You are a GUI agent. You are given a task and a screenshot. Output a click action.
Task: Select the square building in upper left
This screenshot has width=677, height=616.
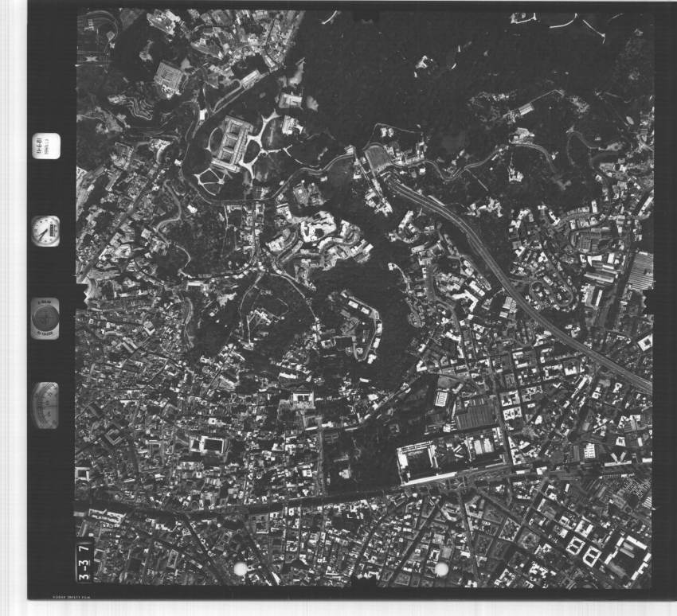168,77
